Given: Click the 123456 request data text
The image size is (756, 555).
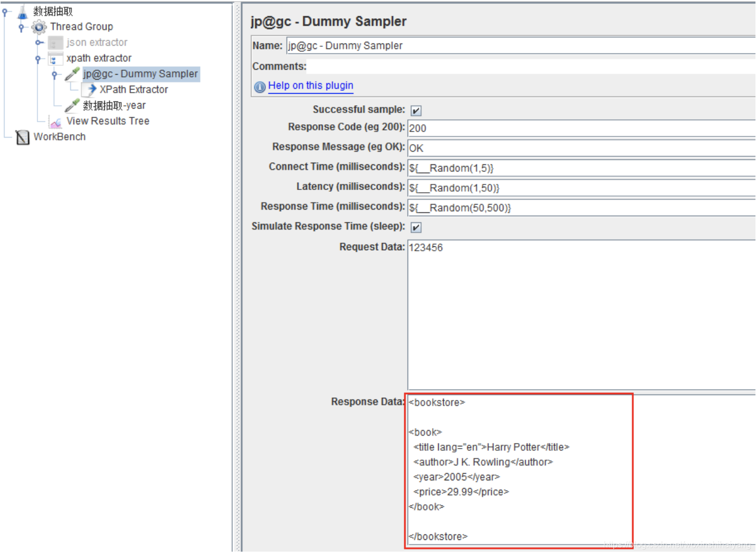Looking at the screenshot, I should pos(426,247).
